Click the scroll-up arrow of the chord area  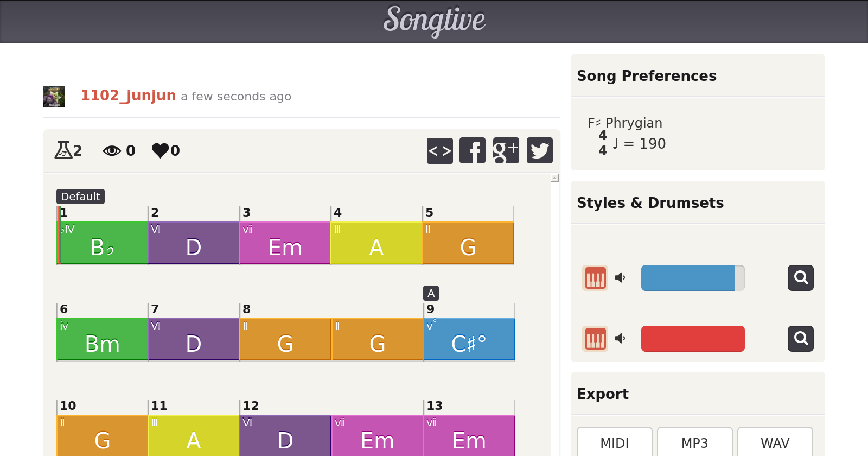pyautogui.click(x=555, y=178)
